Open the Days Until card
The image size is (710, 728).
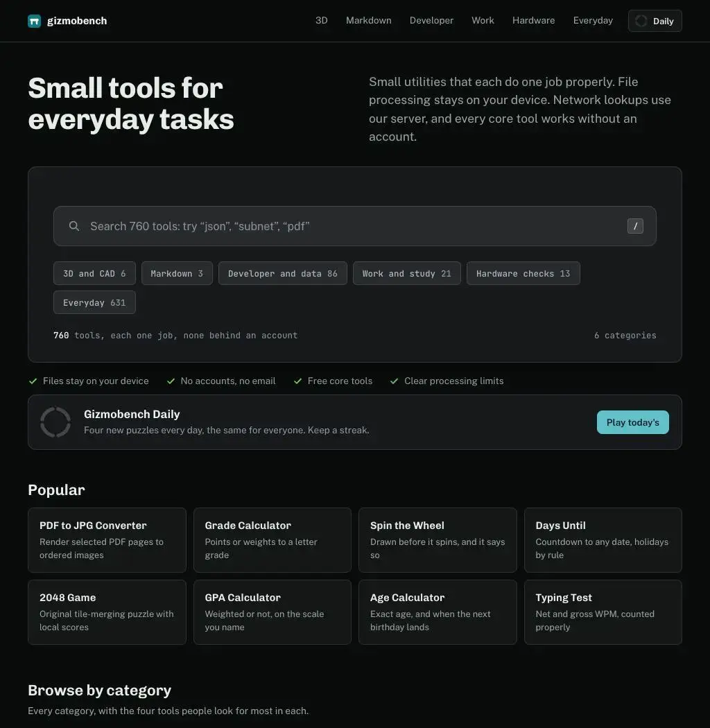(603, 540)
